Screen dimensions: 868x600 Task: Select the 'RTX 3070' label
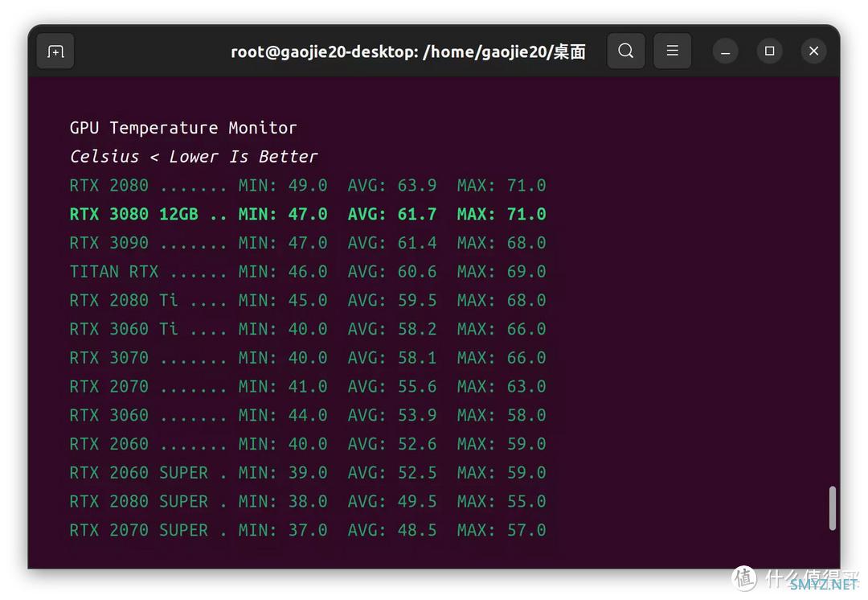tap(109, 358)
